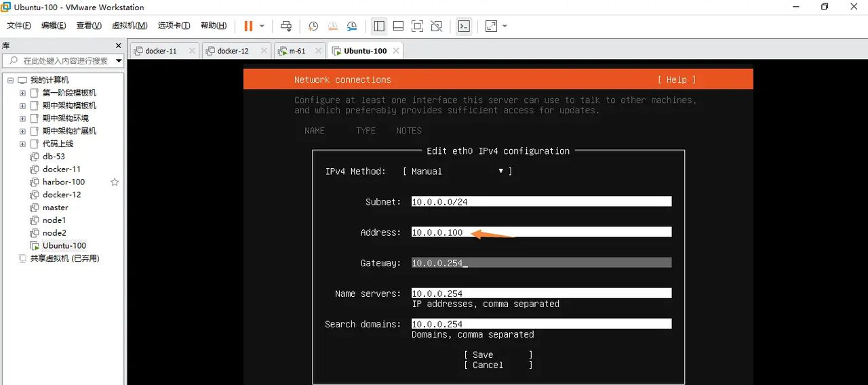Select the node1 virtual machine
This screenshot has height=385, width=868.
[x=54, y=220]
